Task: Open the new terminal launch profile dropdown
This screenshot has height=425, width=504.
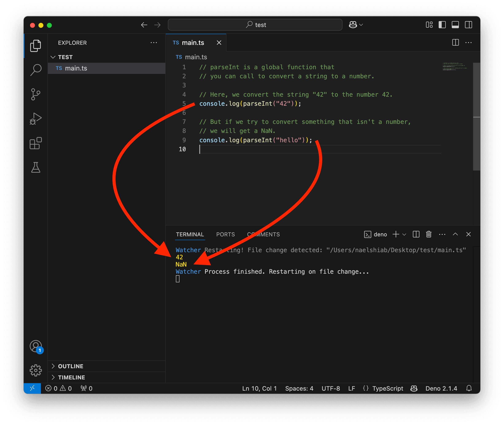Action: pyautogui.click(x=404, y=234)
